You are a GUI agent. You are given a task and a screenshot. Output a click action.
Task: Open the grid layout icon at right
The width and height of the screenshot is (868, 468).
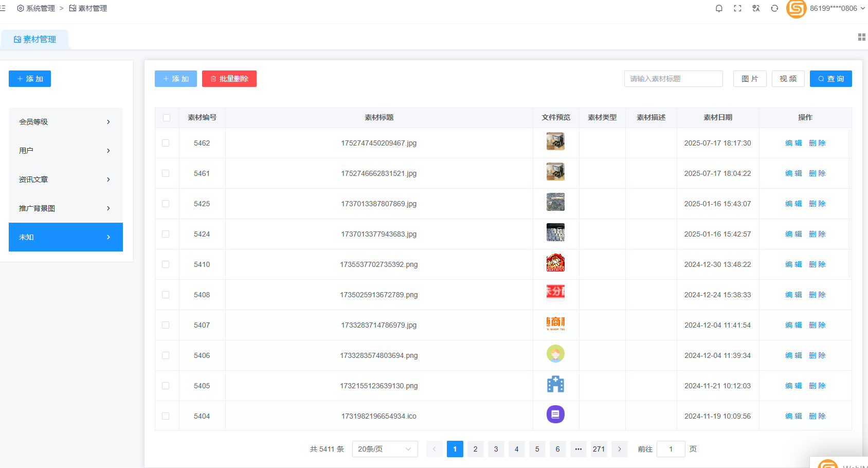(x=861, y=37)
